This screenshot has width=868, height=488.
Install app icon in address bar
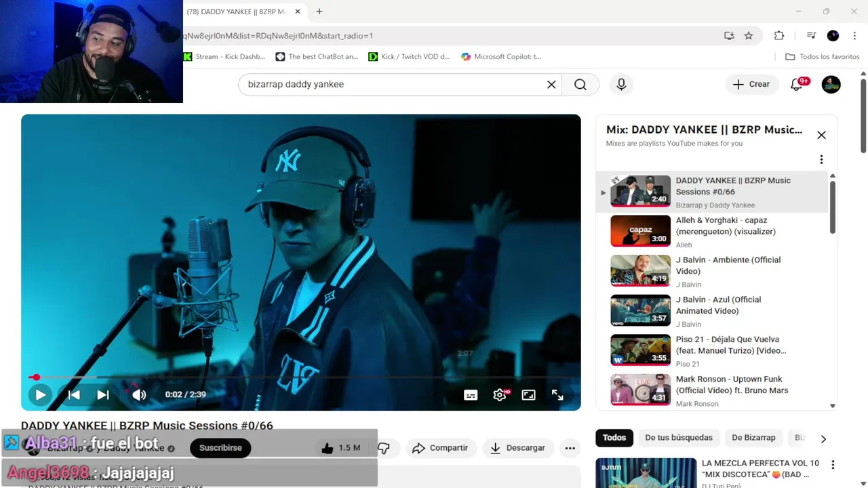(729, 36)
